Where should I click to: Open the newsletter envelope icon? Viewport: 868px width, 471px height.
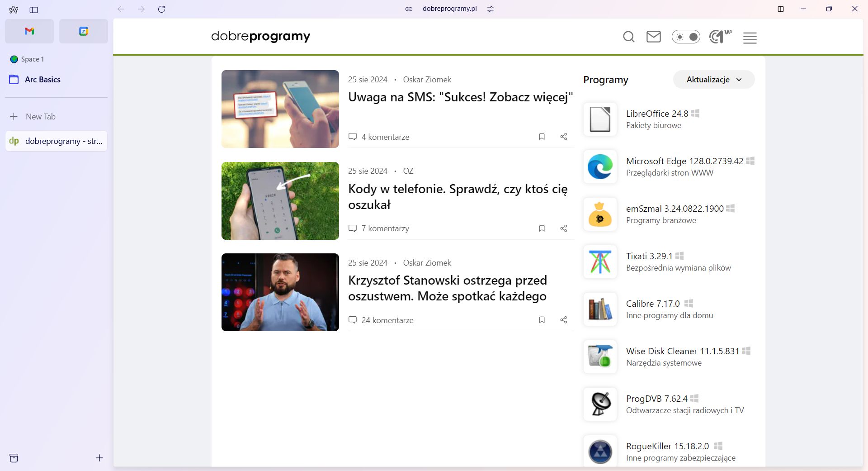(x=653, y=37)
